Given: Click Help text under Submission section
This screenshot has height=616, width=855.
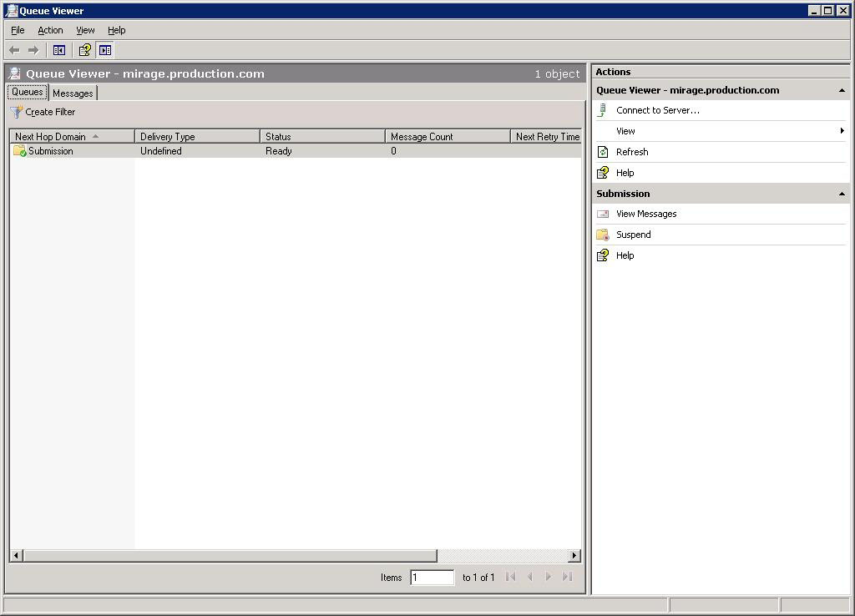Looking at the screenshot, I should pyautogui.click(x=625, y=255).
